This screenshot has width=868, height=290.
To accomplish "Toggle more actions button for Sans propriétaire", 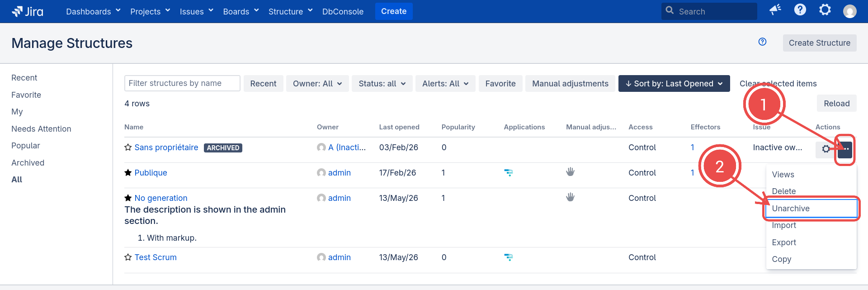I will [845, 149].
